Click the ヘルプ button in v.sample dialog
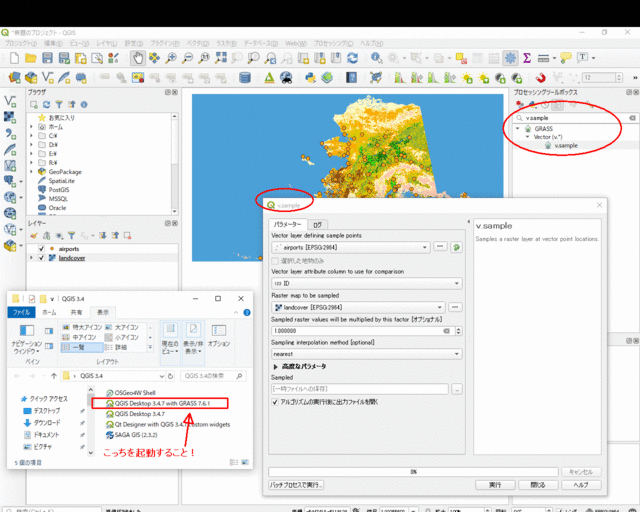640x512 pixels. click(581, 485)
